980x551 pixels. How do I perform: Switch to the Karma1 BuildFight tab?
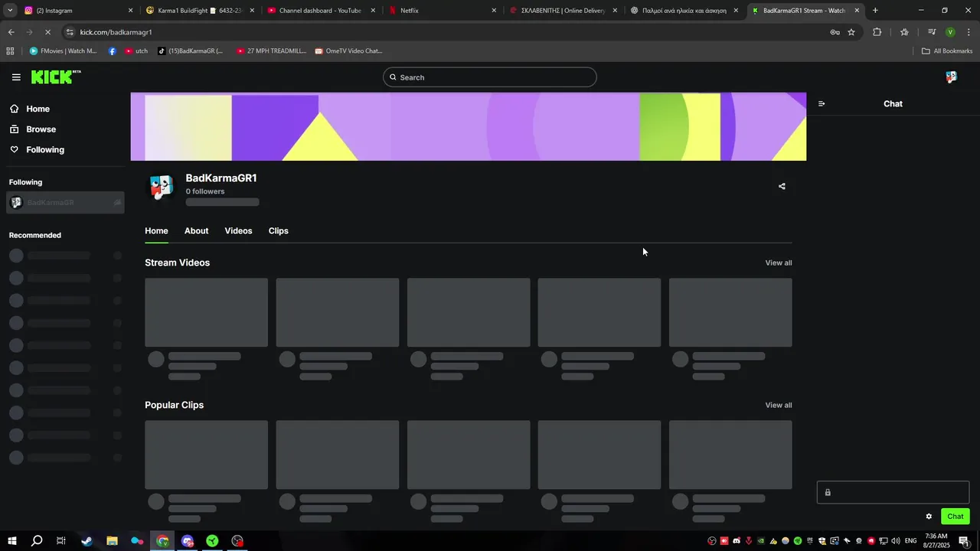[199, 11]
